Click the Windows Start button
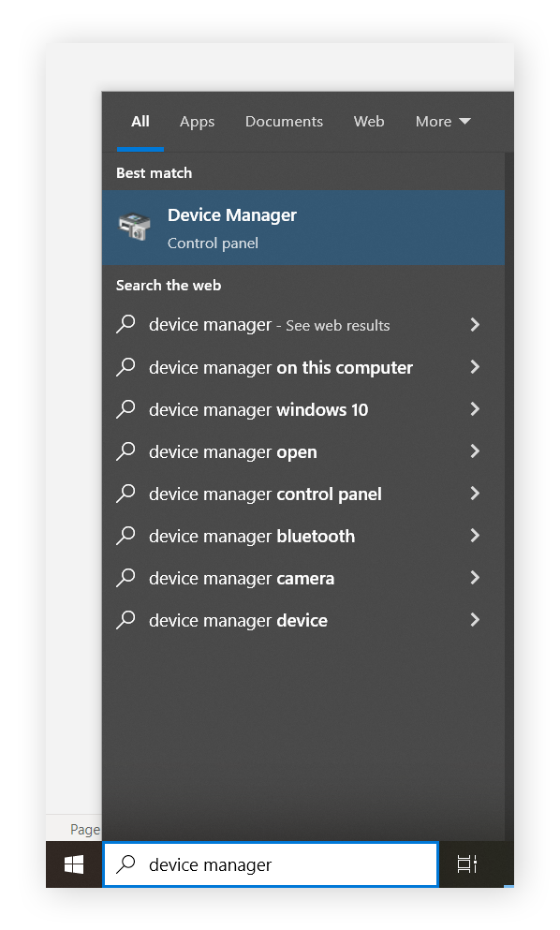Screen dimensions: 560x930 click(x=74, y=864)
